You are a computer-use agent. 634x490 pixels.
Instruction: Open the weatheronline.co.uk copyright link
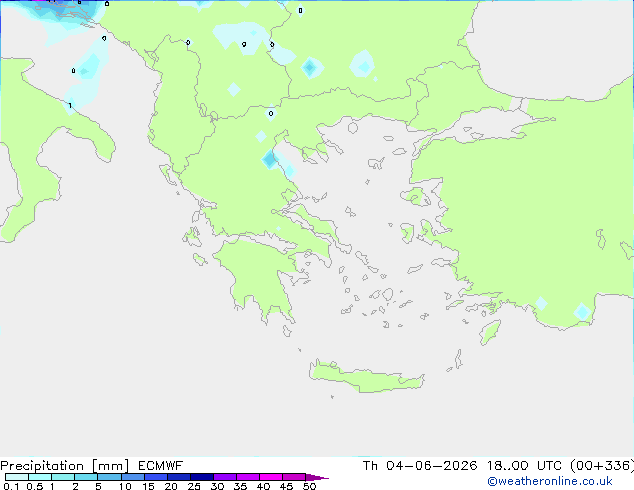(x=549, y=481)
